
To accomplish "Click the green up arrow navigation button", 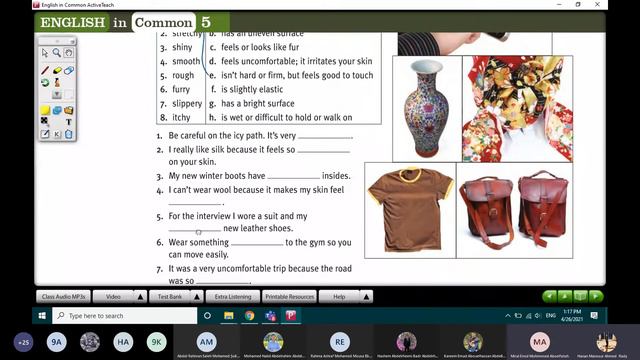I will [x=565, y=296].
